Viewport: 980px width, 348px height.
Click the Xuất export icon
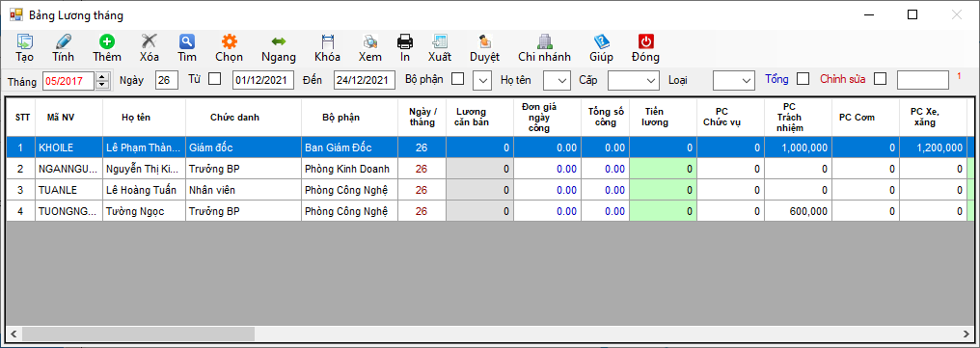(x=440, y=41)
